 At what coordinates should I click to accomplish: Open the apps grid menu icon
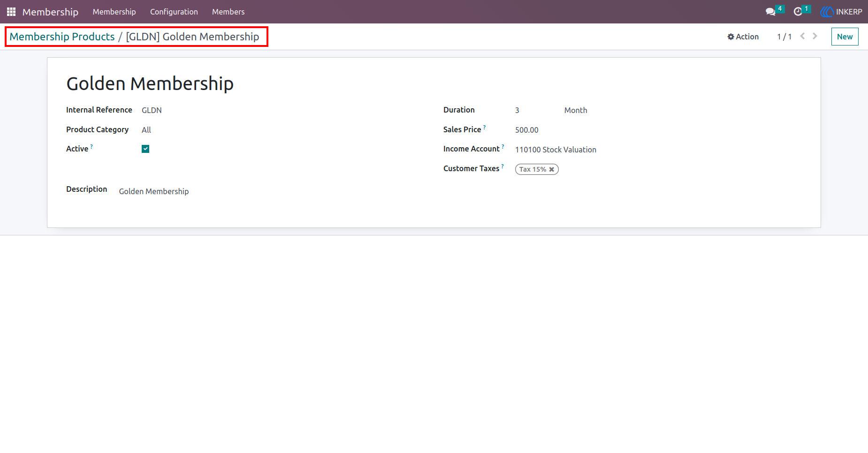pyautogui.click(x=11, y=12)
